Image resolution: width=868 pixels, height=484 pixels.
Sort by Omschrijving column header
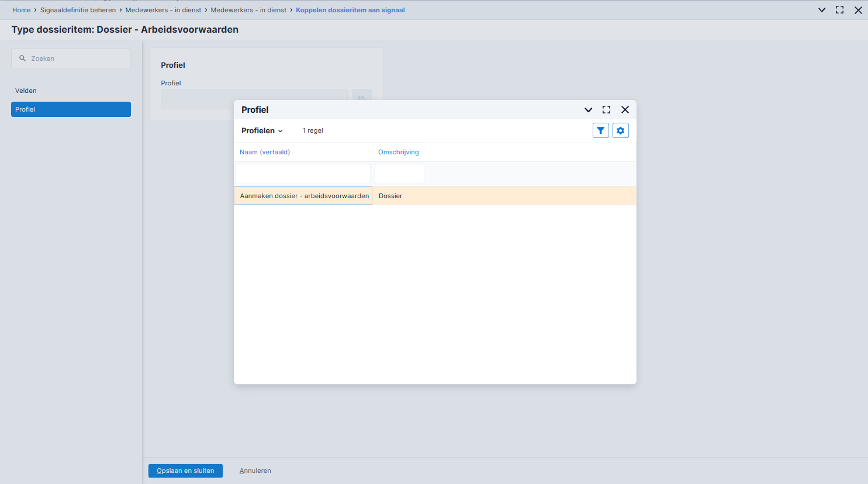(399, 152)
